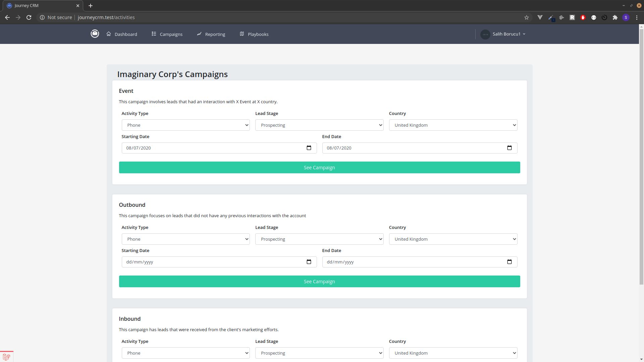The width and height of the screenshot is (644, 362).
Task: Click the Outbound End Date field
Action: pyautogui.click(x=420, y=262)
